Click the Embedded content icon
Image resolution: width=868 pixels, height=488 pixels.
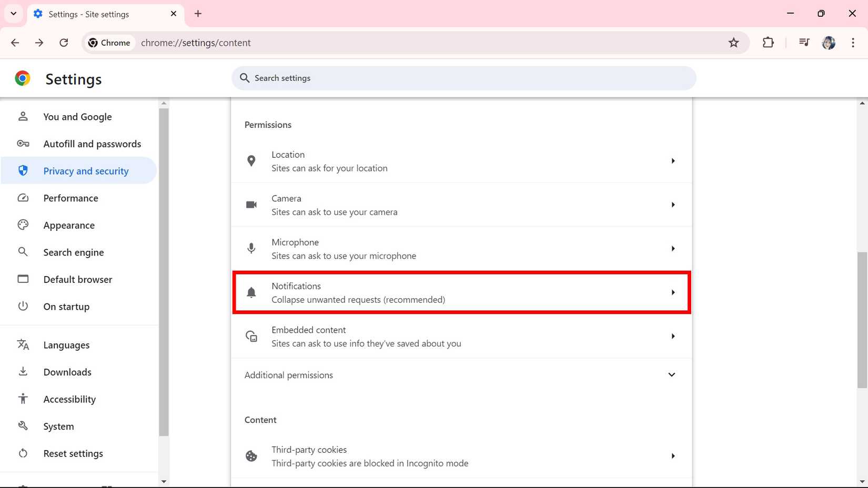coord(251,336)
